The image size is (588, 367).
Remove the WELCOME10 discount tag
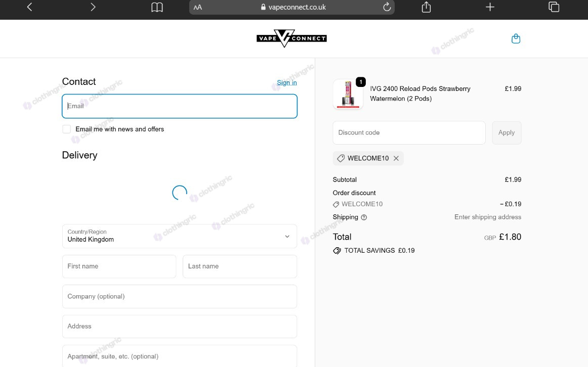pos(396,158)
